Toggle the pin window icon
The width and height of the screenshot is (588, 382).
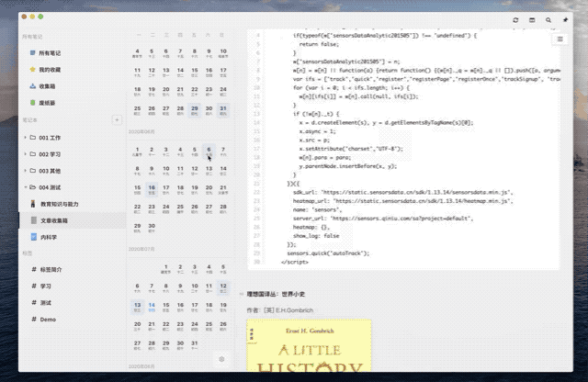[x=565, y=20]
